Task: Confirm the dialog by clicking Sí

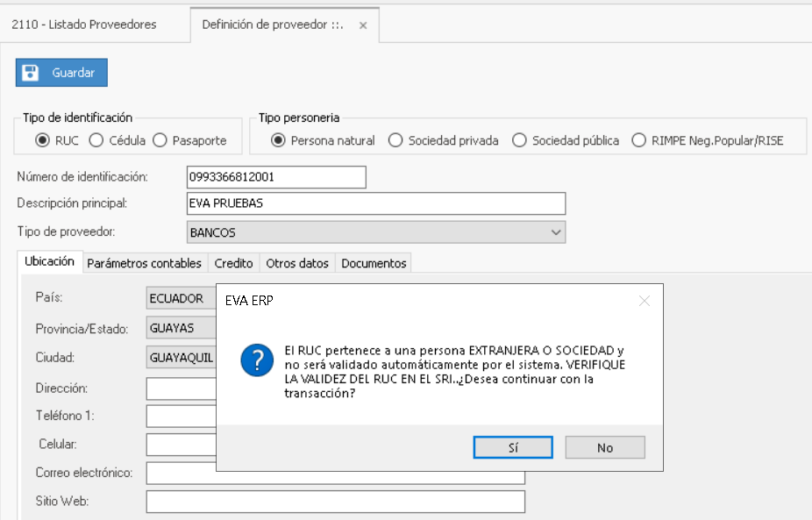Action: click(513, 447)
